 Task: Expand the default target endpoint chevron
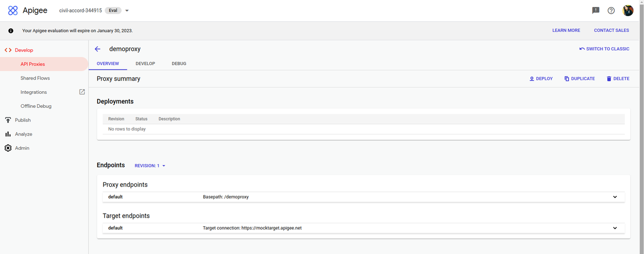[x=615, y=228]
